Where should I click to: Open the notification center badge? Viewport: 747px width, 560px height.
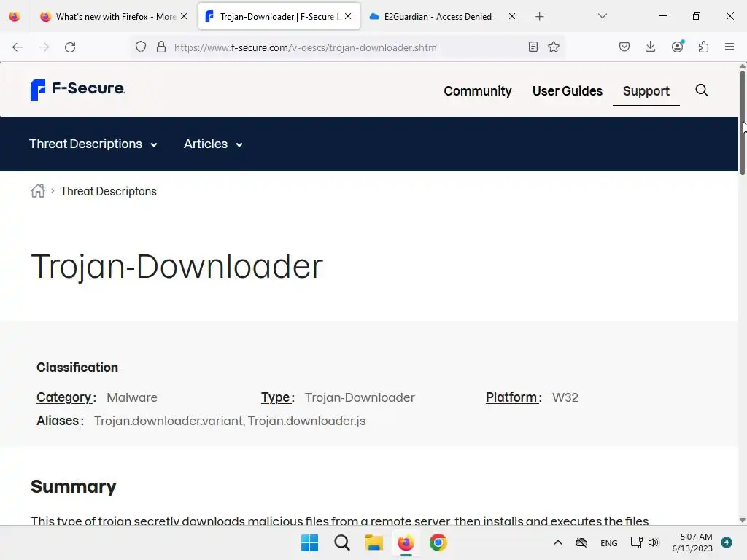(x=727, y=542)
